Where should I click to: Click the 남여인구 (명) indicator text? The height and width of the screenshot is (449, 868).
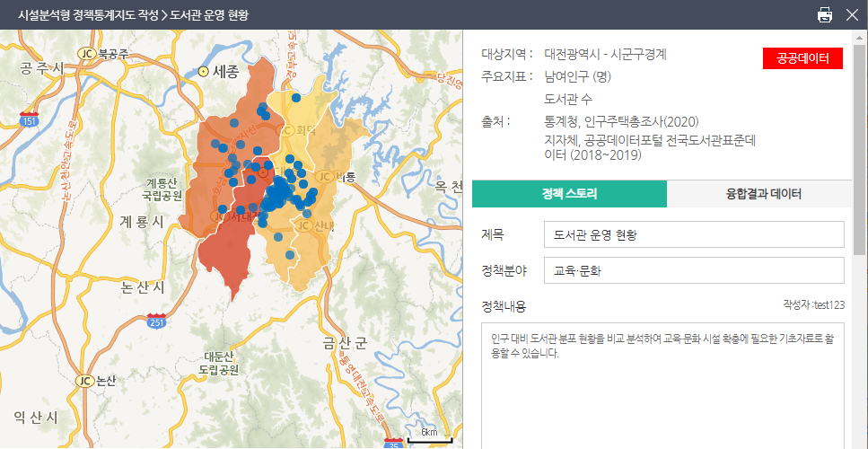[x=577, y=76]
